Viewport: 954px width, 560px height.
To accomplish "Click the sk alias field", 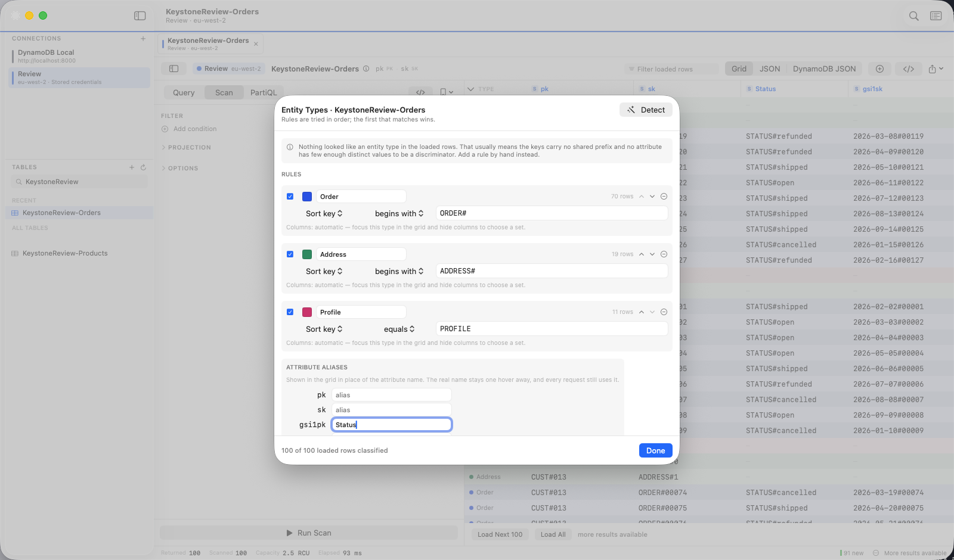I will pyautogui.click(x=391, y=410).
